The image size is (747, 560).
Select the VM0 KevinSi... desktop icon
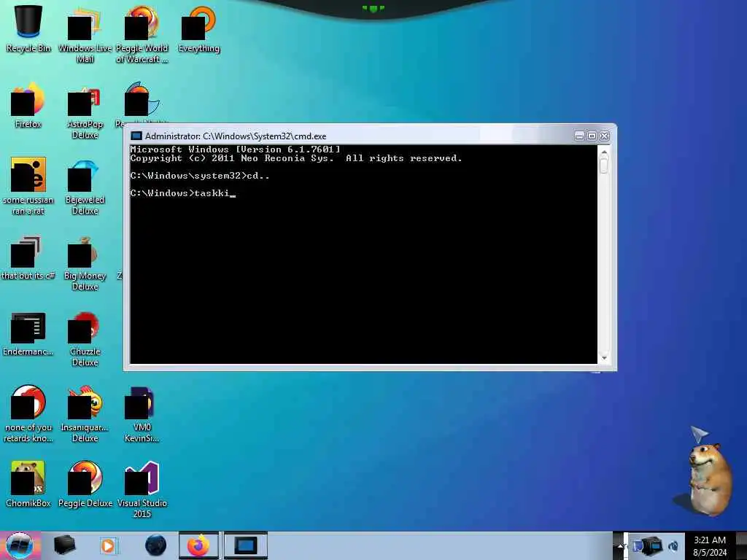(142, 414)
